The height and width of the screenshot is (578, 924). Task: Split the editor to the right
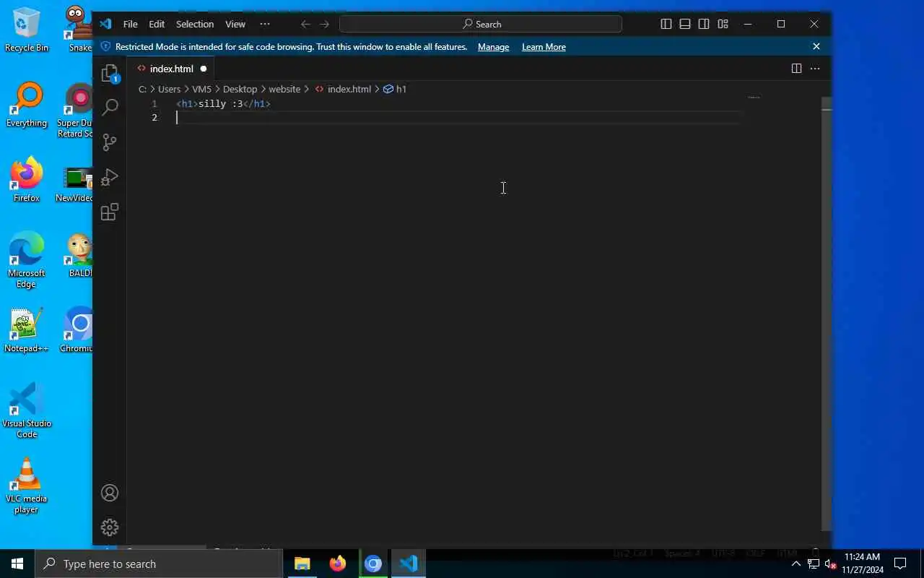coord(796,69)
